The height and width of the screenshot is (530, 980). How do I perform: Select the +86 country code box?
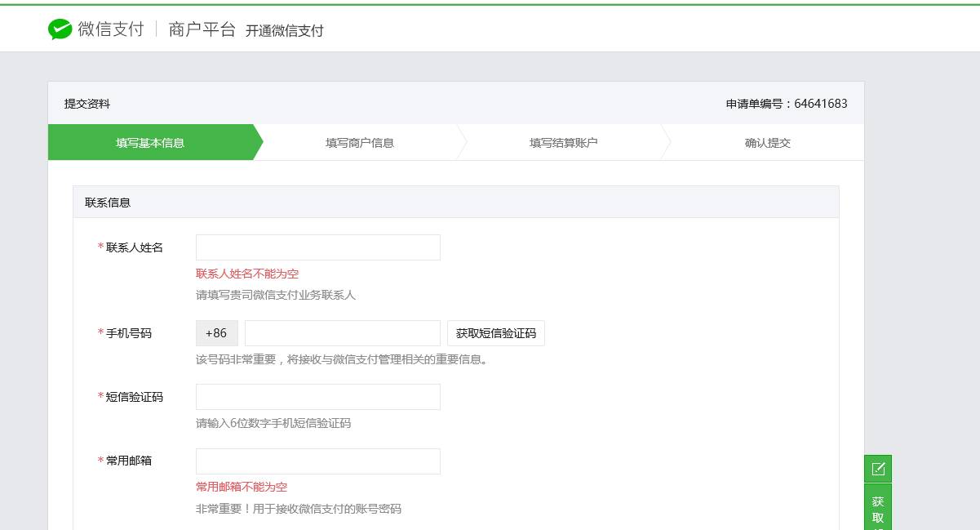click(217, 333)
